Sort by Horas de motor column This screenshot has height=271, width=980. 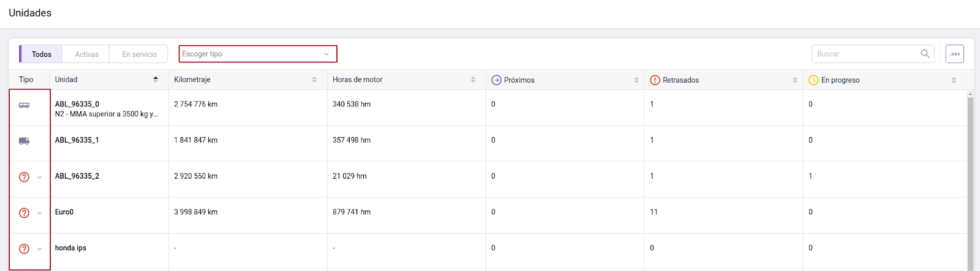(473, 80)
